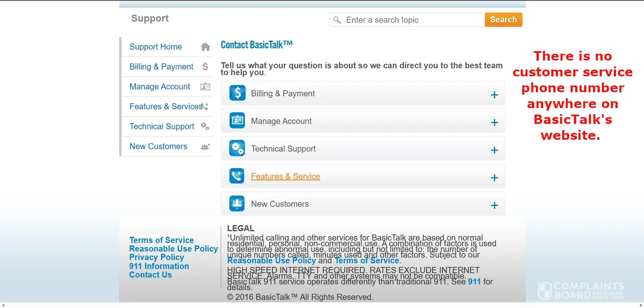644x308 pixels.
Task: Click the ID card icon beside Manage Account
Action: [205, 87]
